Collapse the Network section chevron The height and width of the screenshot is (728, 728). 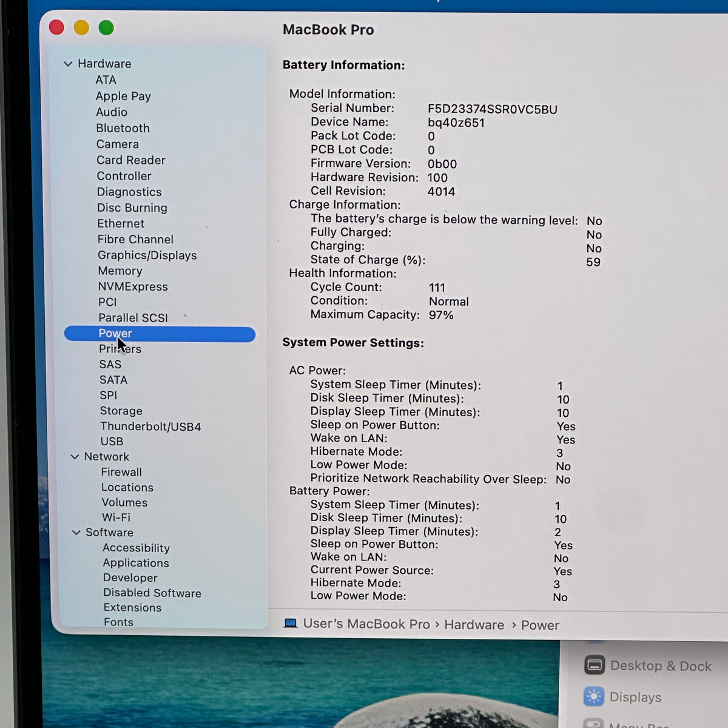(x=75, y=457)
